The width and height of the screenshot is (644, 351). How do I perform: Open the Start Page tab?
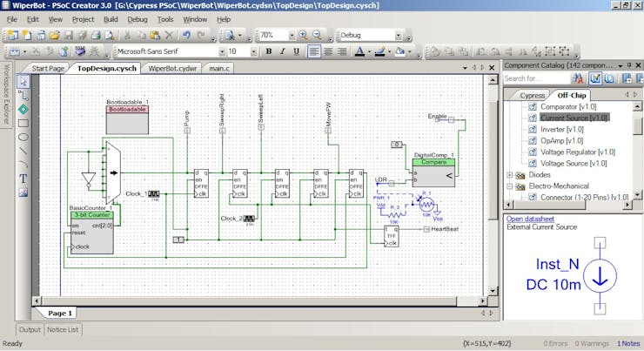[48, 68]
